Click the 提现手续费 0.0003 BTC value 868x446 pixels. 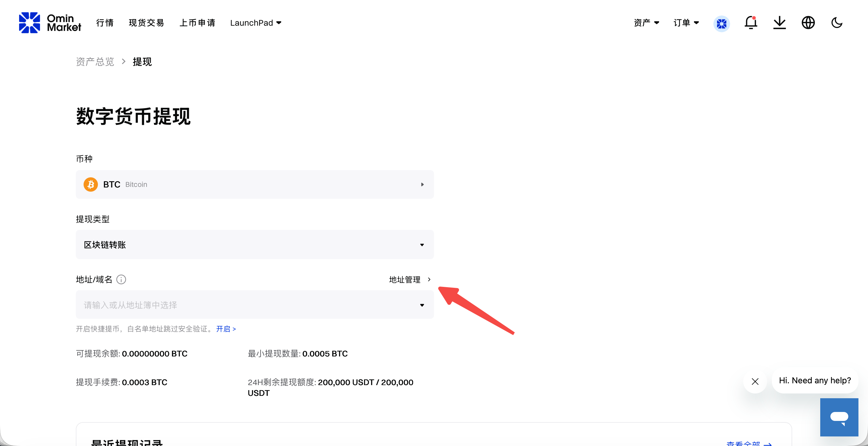point(144,382)
